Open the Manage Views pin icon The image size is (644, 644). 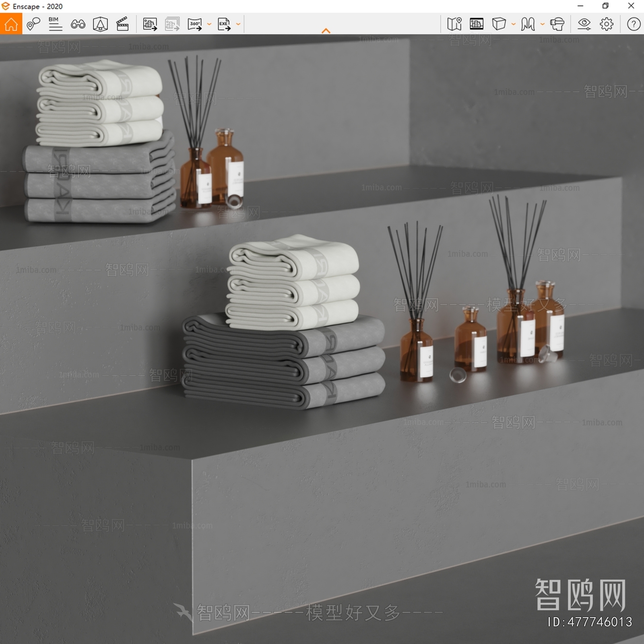(33, 24)
